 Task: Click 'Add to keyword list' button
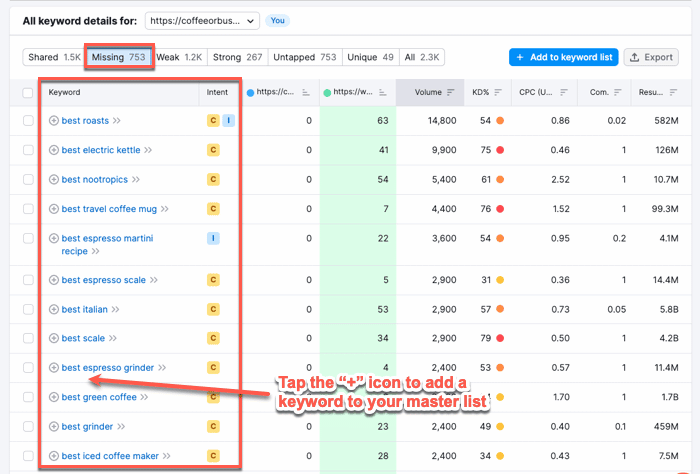pyautogui.click(x=563, y=58)
